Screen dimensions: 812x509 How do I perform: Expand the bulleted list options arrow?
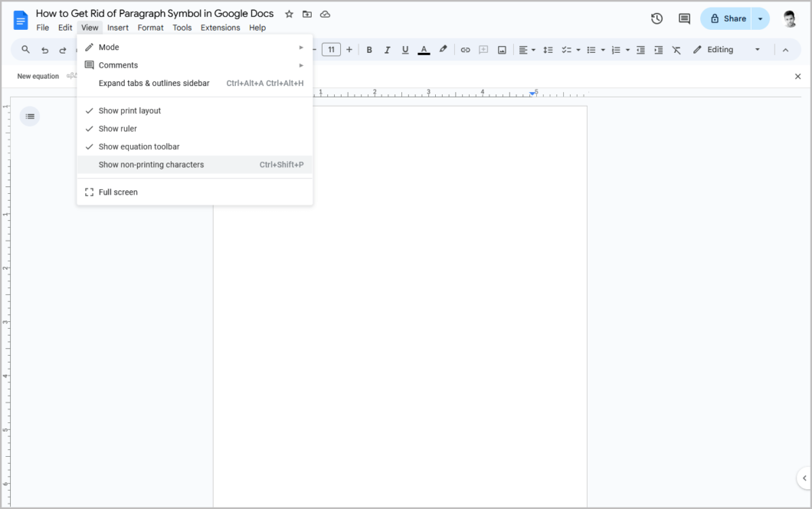(x=603, y=50)
